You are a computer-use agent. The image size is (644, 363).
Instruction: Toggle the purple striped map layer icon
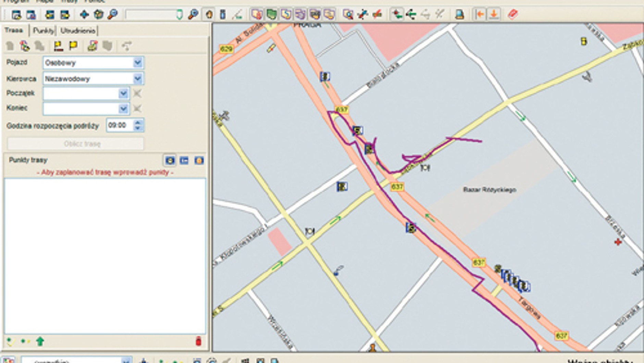[300, 14]
